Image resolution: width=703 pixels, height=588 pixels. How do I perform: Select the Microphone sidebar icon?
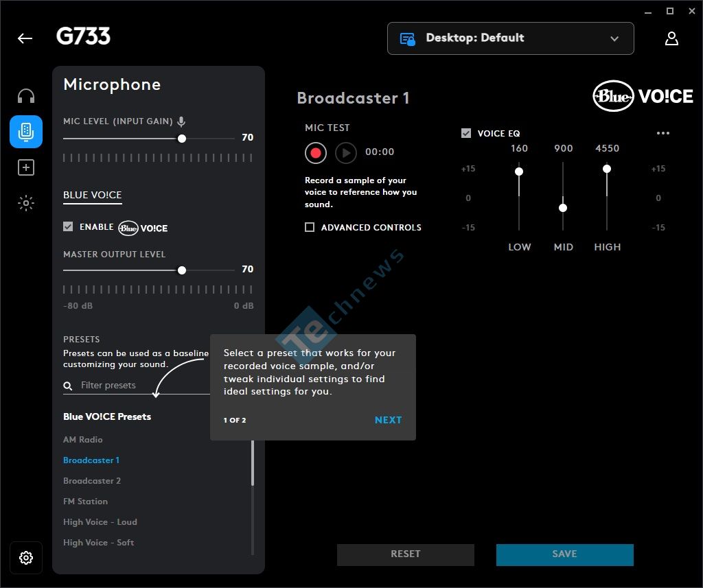click(x=26, y=132)
